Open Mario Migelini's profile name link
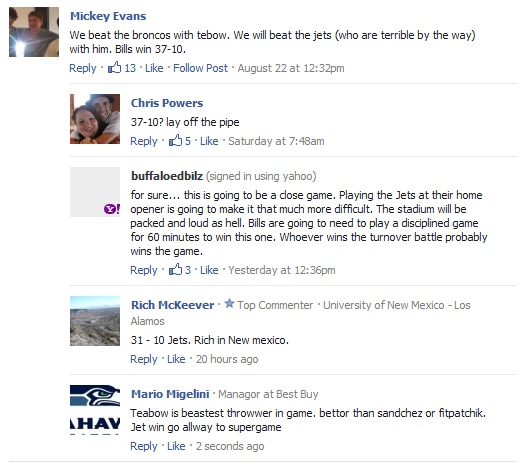The height and width of the screenshot is (470, 521). pos(170,394)
